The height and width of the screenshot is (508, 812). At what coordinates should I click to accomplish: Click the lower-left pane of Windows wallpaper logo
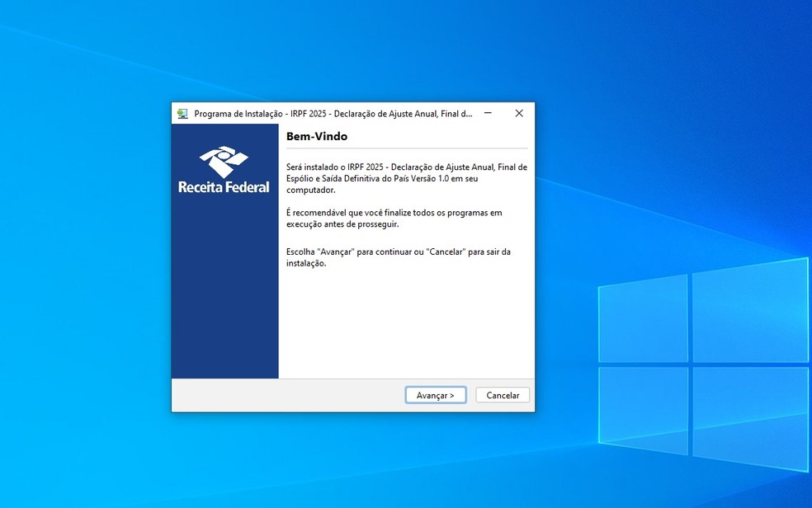coord(644,410)
